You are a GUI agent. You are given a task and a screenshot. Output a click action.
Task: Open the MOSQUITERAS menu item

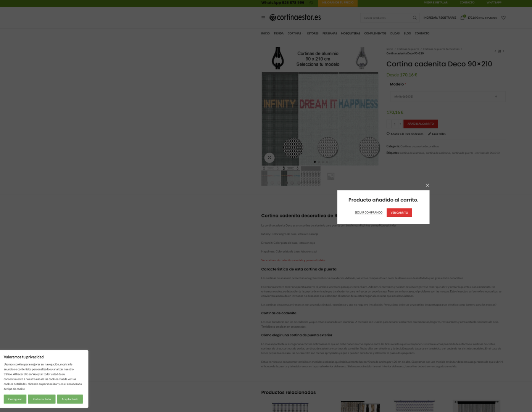click(350, 34)
